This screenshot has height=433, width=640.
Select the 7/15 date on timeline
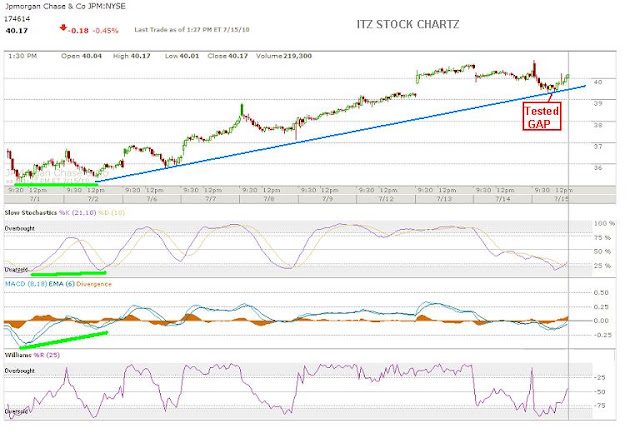(562, 199)
